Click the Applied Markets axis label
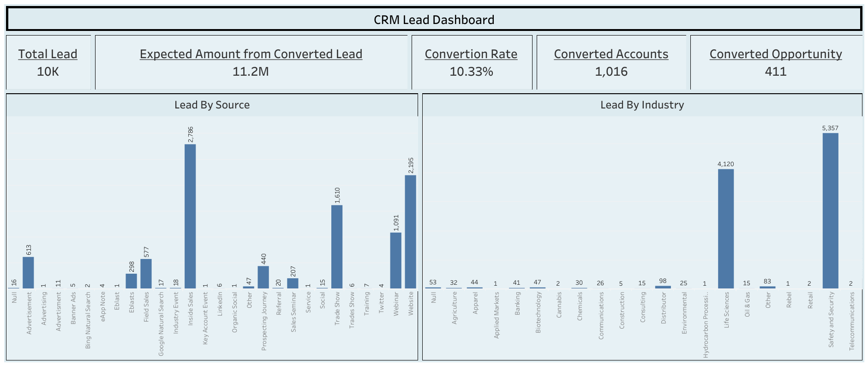868x366 pixels. 497,315
